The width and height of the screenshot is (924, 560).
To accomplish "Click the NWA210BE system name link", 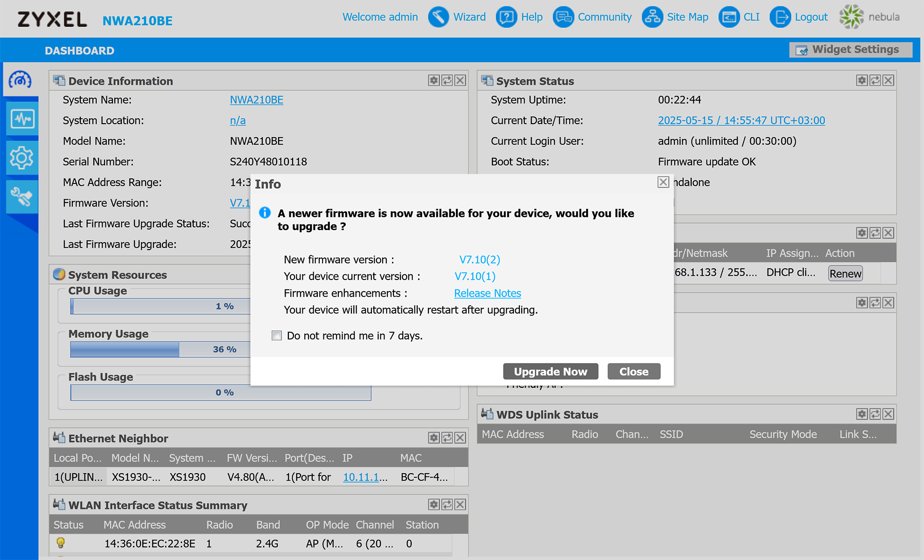I will coord(256,100).
